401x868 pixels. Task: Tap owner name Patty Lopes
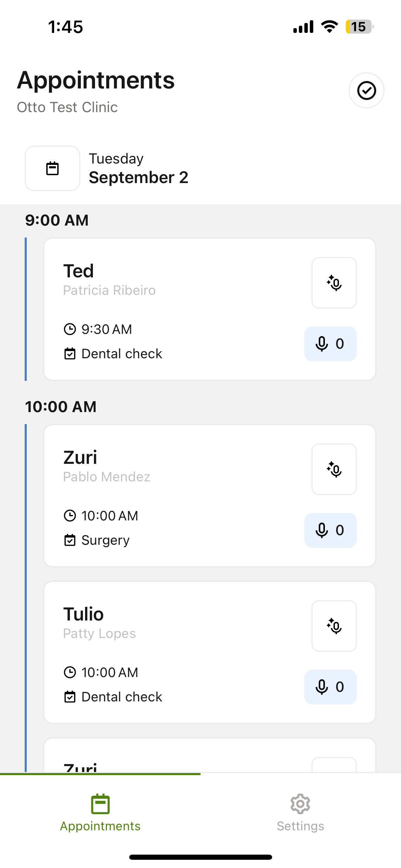99,634
